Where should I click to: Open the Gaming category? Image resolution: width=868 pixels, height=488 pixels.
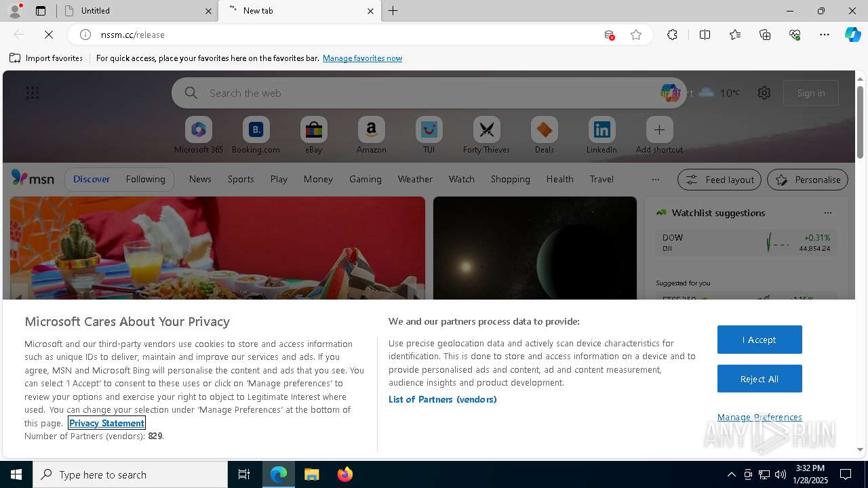point(366,179)
